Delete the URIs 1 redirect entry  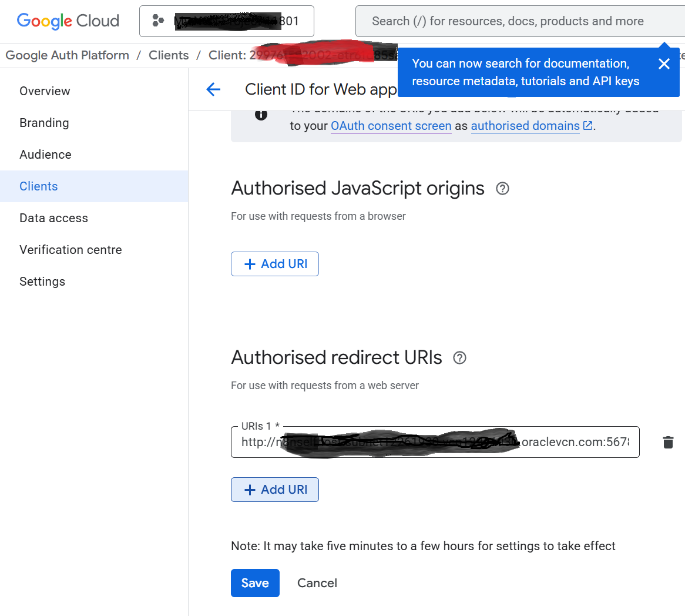click(x=668, y=443)
